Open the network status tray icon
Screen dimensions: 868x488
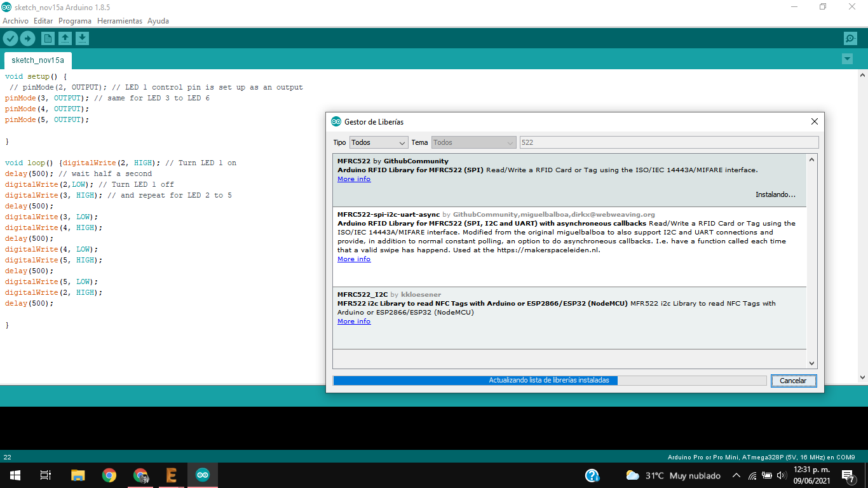tap(752, 475)
